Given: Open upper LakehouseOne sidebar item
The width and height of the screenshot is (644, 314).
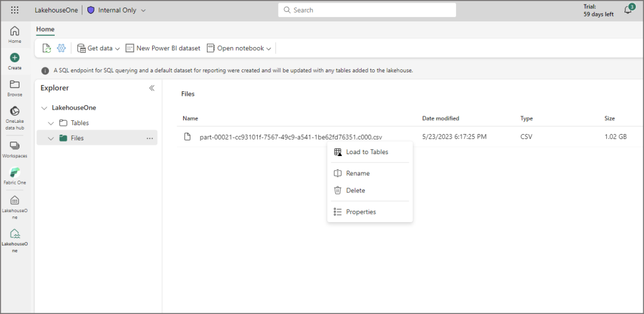Looking at the screenshot, I should [15, 207].
